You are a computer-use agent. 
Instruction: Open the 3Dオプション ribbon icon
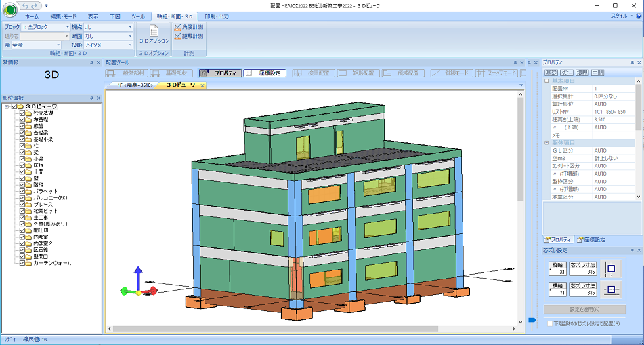tap(154, 34)
